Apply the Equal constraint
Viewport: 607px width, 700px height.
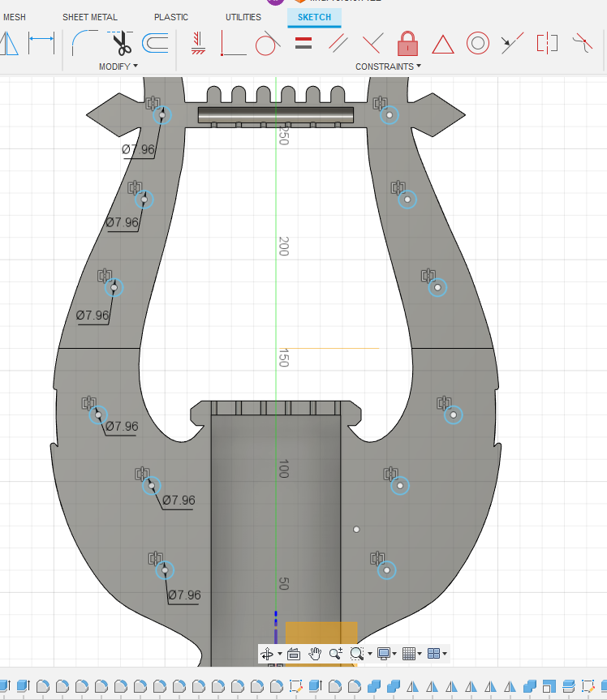pos(303,43)
